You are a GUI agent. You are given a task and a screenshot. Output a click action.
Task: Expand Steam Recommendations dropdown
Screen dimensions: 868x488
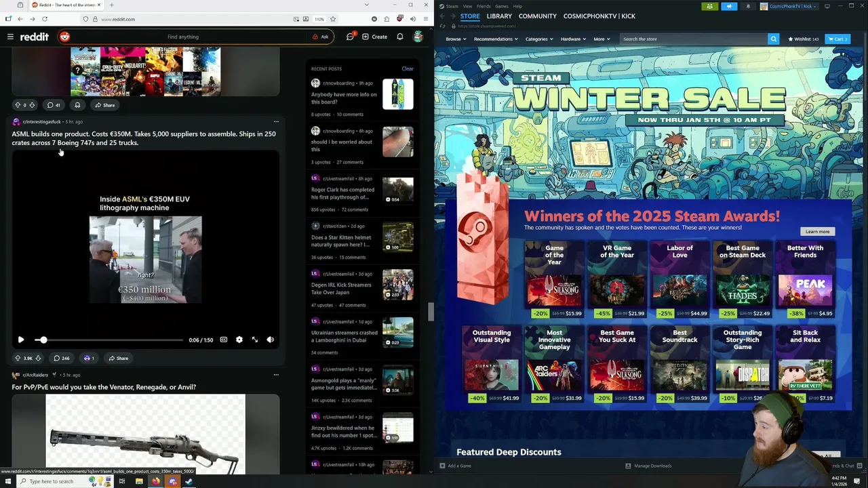click(x=496, y=39)
